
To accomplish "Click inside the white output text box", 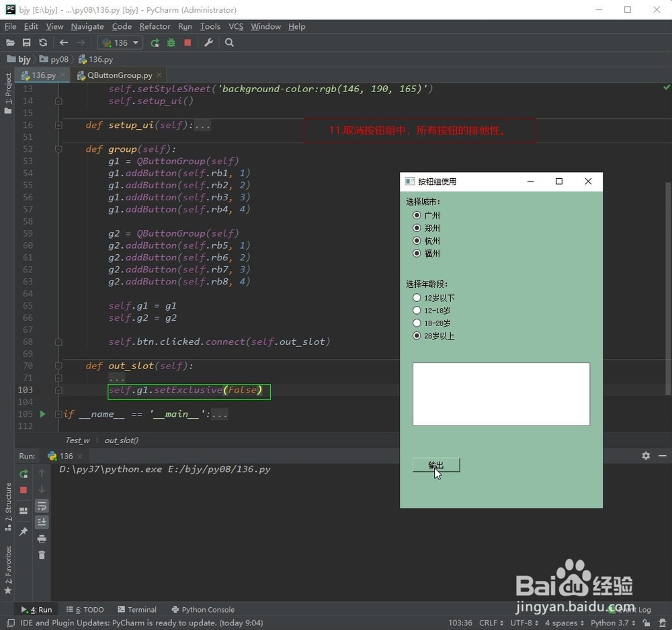I will (501, 394).
